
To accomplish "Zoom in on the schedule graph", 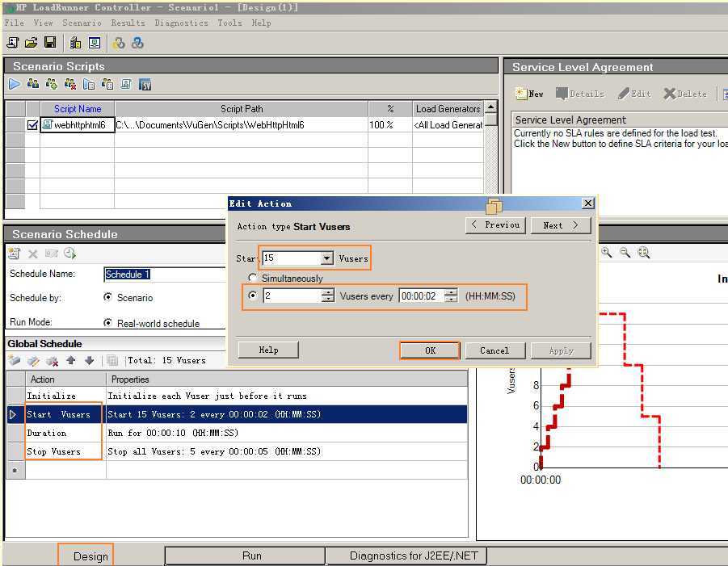I will (606, 253).
